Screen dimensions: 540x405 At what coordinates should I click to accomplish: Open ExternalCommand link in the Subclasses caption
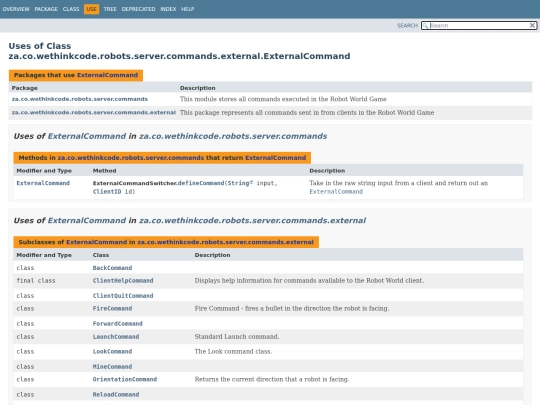click(96, 242)
